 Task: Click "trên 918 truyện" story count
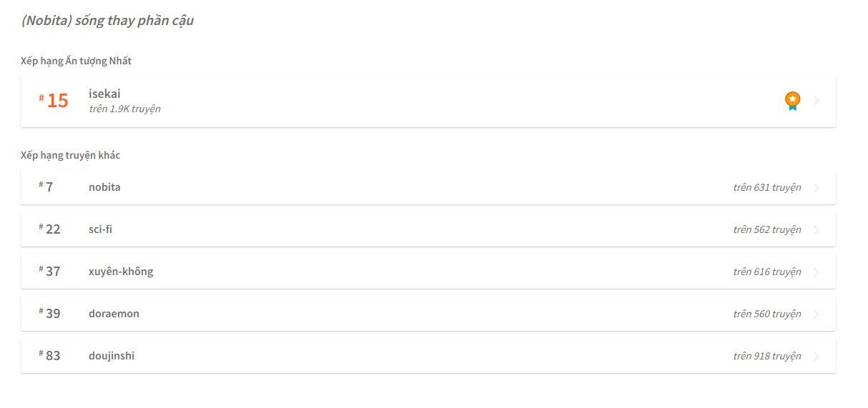(766, 357)
